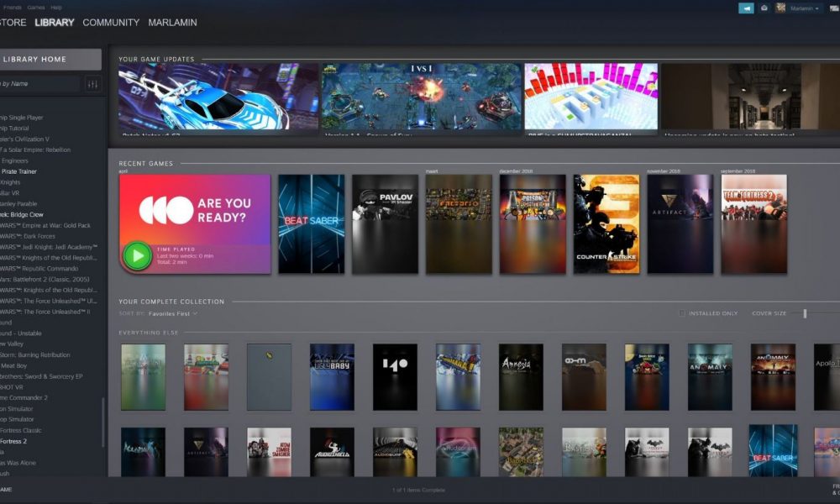Select the Factorio cover
Viewport: 840px width, 504px height.
[x=459, y=224]
